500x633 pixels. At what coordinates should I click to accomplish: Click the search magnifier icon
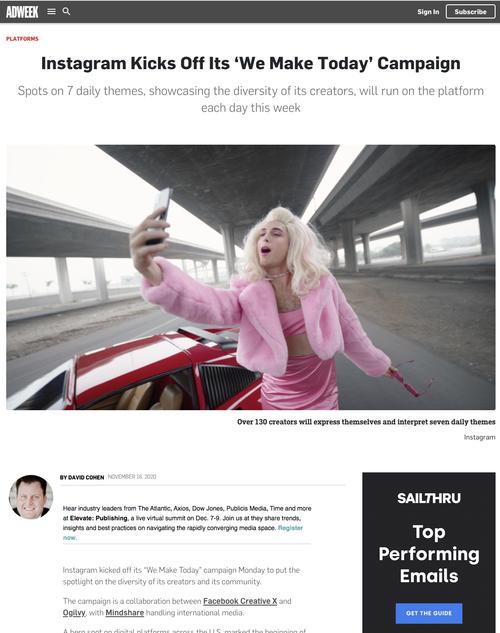(67, 11)
